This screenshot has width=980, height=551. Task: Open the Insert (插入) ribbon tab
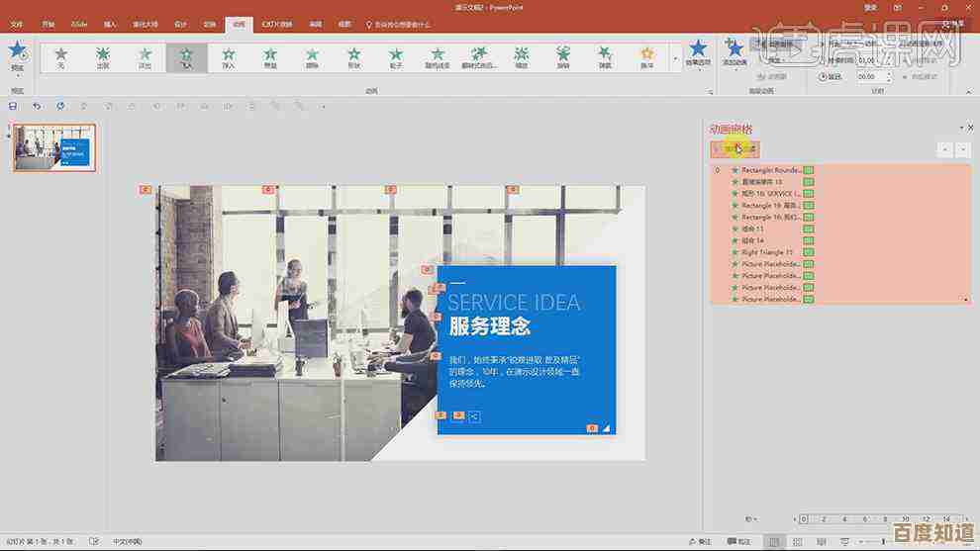(x=110, y=23)
